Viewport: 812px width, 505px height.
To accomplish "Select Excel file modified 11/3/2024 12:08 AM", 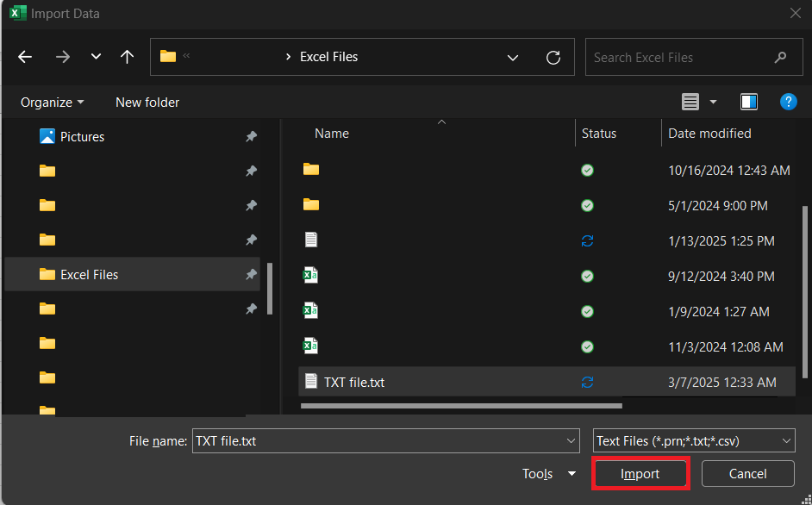I will tap(547, 346).
